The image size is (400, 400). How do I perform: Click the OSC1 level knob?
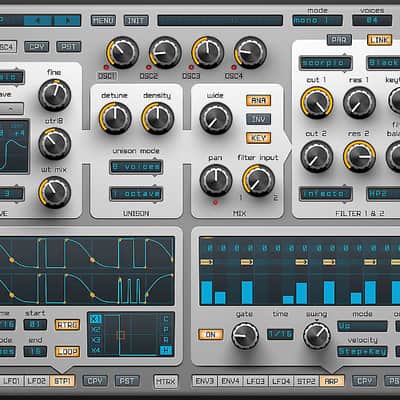122,52
